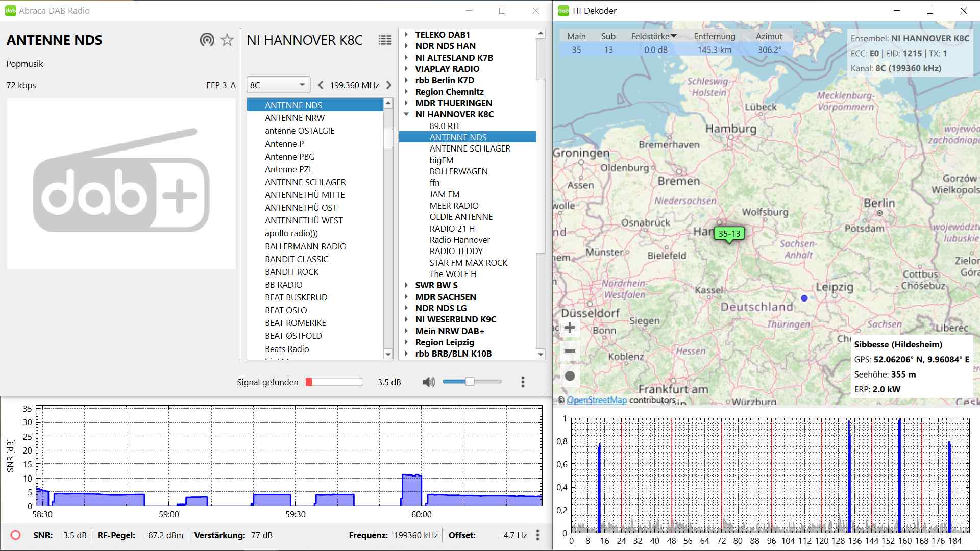Open the OpenStreetMap link

[596, 400]
